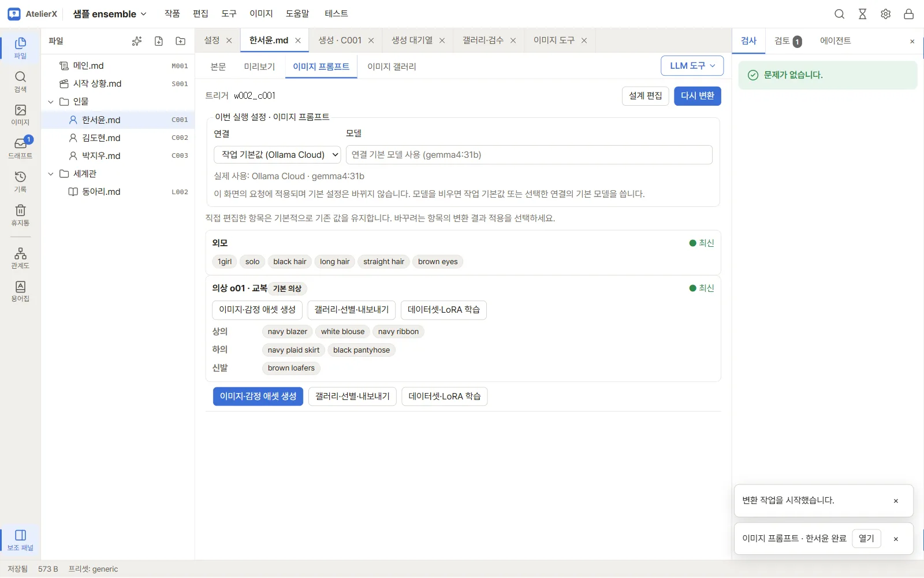Open the 드래프트 inbox panel
This screenshot has height=578, width=924.
(x=20, y=148)
